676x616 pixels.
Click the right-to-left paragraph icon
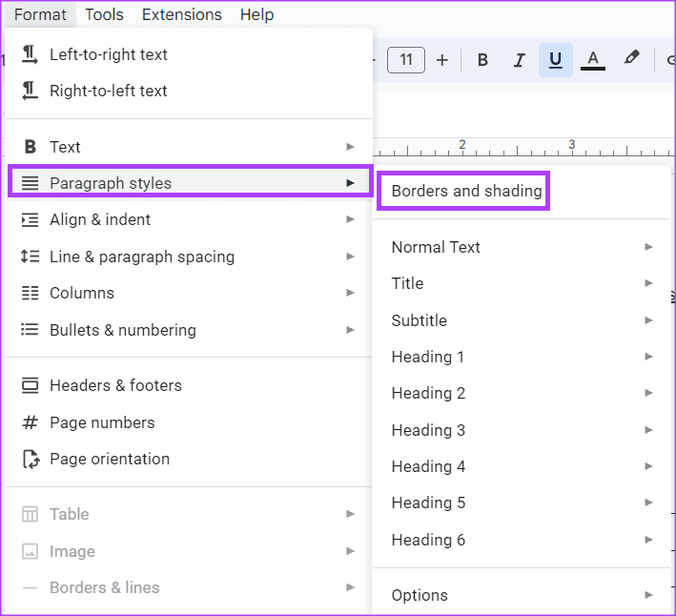[30, 91]
